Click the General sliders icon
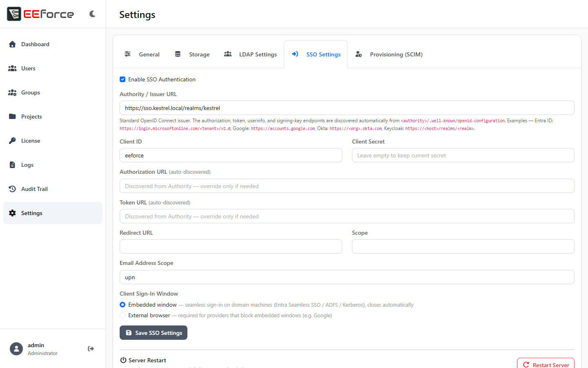Screen dimensions: 588x368 coord(127,54)
